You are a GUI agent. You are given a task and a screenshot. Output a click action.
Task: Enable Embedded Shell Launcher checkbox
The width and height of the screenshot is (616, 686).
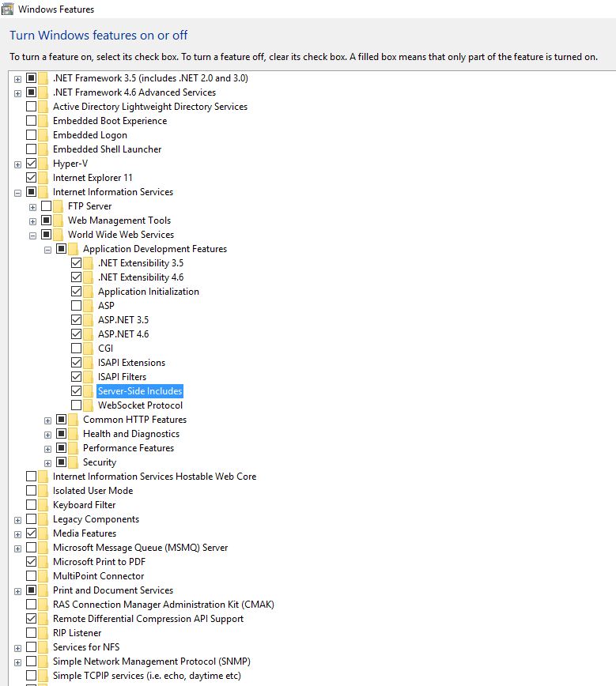31,149
